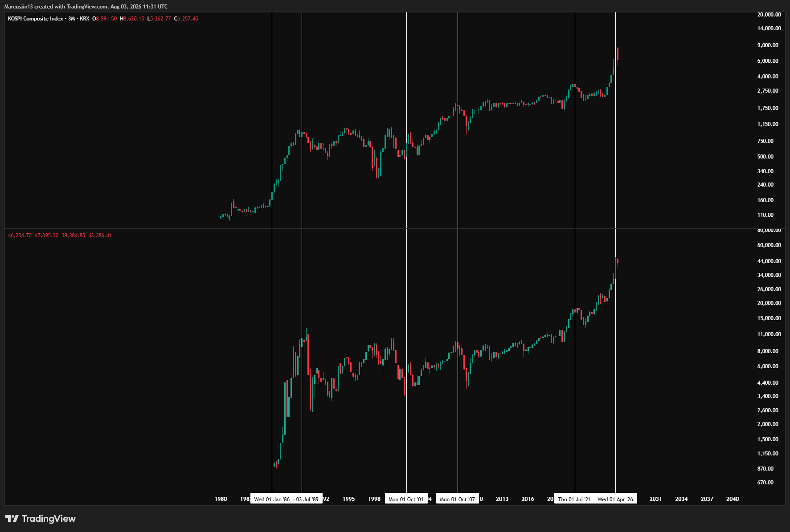Select the low value L5,262.77
The height and width of the screenshot is (532, 790).
coord(159,19)
